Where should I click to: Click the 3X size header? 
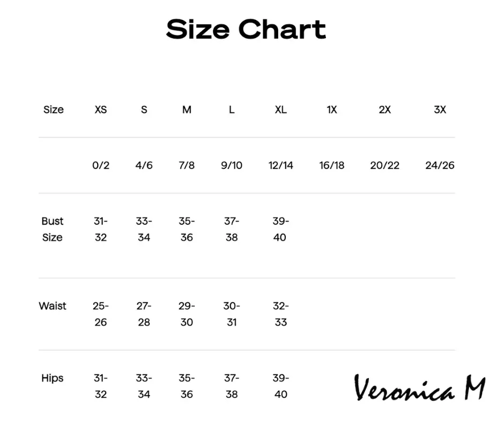coord(440,110)
